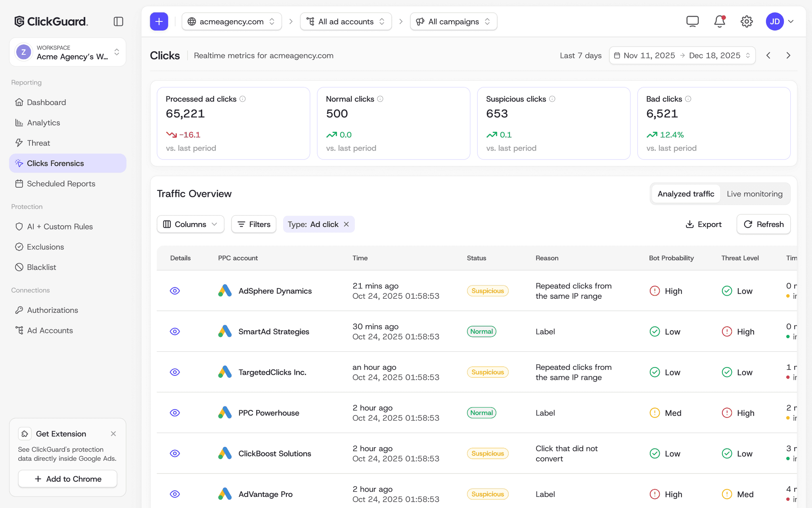
Task: Sort by the Time column header
Action: tap(360, 258)
